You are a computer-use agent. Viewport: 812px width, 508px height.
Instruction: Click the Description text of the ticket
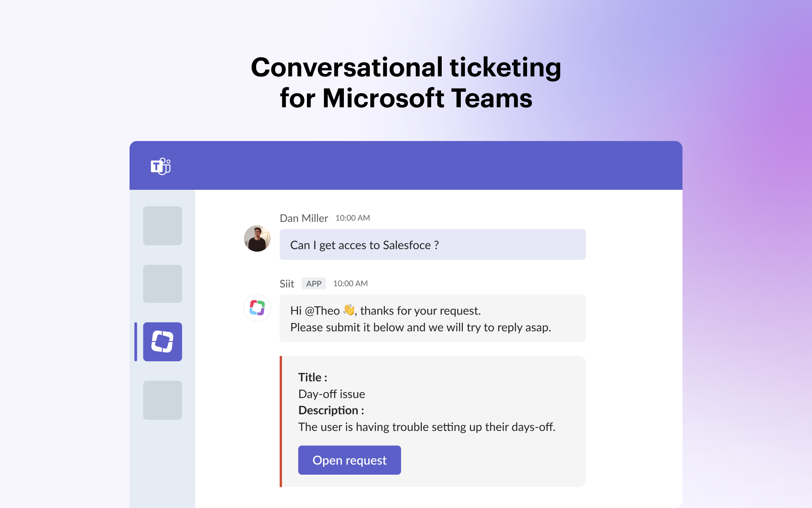coord(427,427)
